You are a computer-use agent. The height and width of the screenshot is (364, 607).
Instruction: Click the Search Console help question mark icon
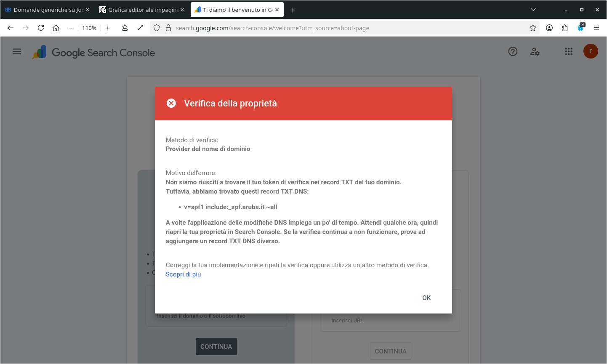pos(513,52)
